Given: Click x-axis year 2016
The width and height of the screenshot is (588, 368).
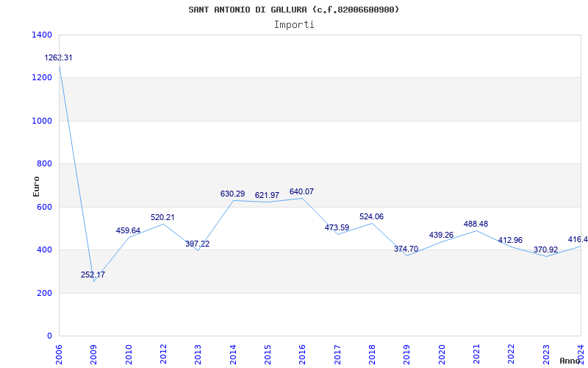Looking at the screenshot, I should 302,354.
